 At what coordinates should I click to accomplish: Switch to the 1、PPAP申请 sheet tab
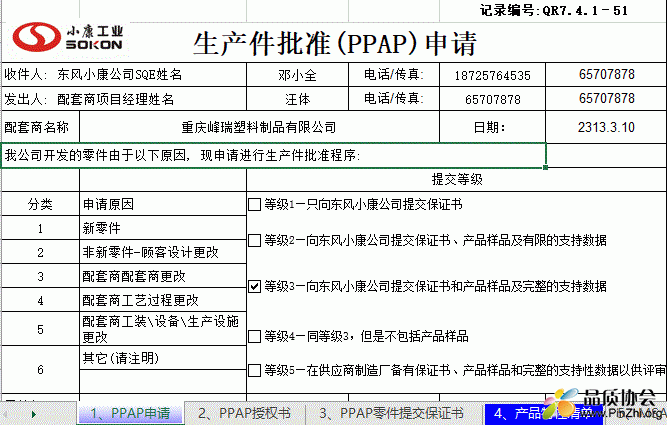point(131,414)
